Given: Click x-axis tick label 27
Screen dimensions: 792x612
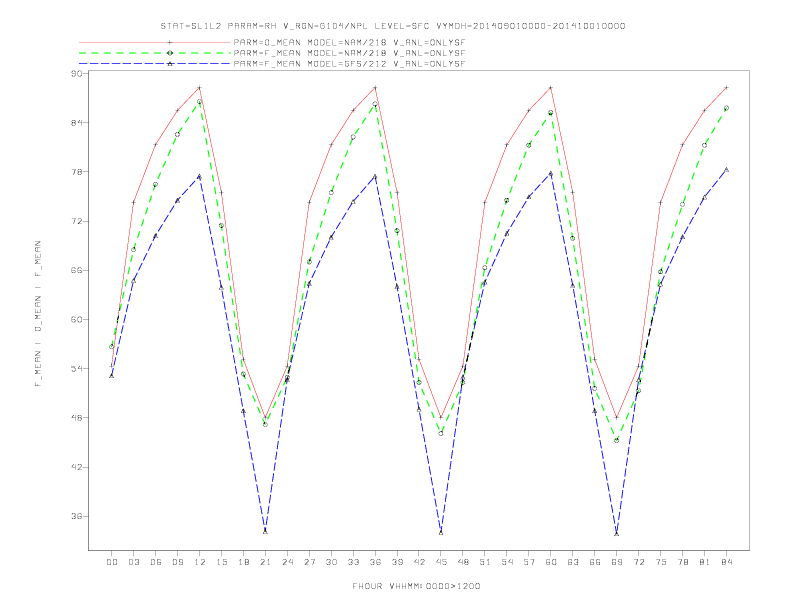Looking at the screenshot, I should tap(309, 562).
